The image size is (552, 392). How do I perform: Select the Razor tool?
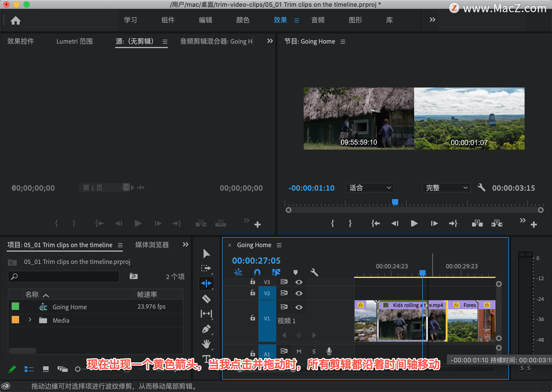(x=206, y=299)
